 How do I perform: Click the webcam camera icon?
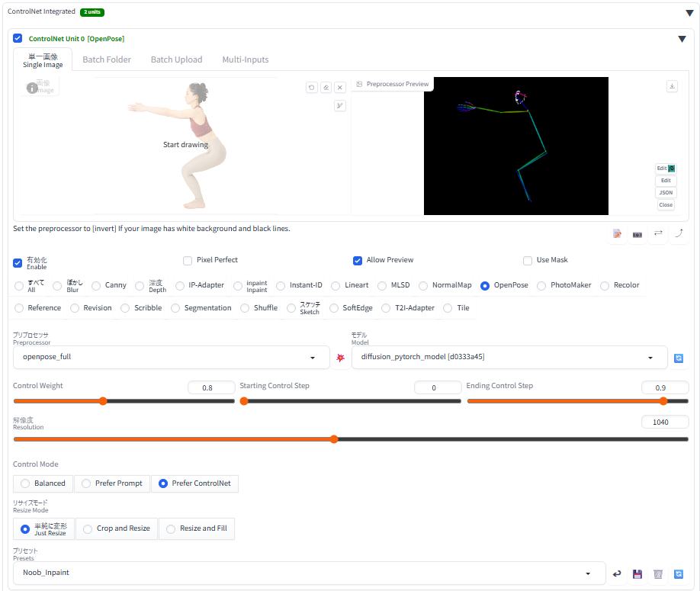pos(637,234)
